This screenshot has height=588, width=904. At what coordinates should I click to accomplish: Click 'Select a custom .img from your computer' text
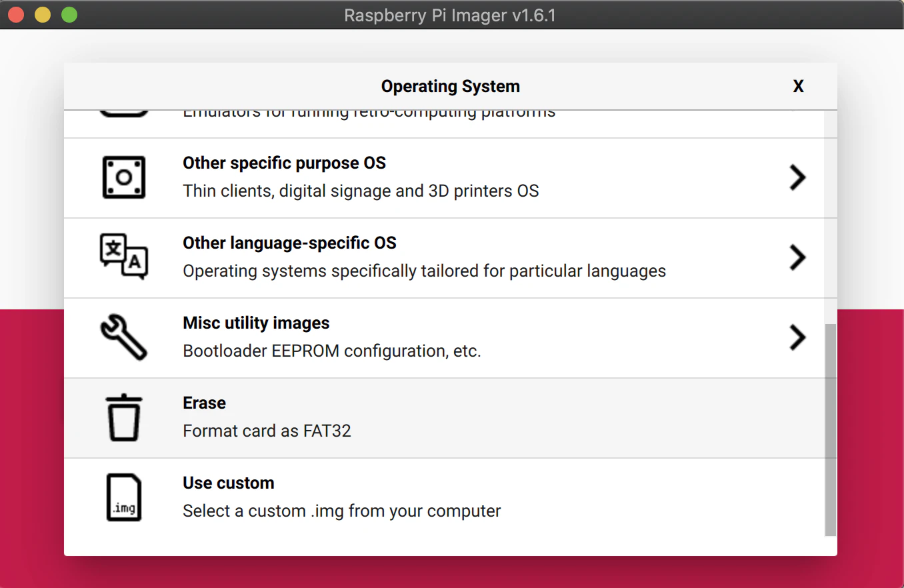tap(342, 511)
